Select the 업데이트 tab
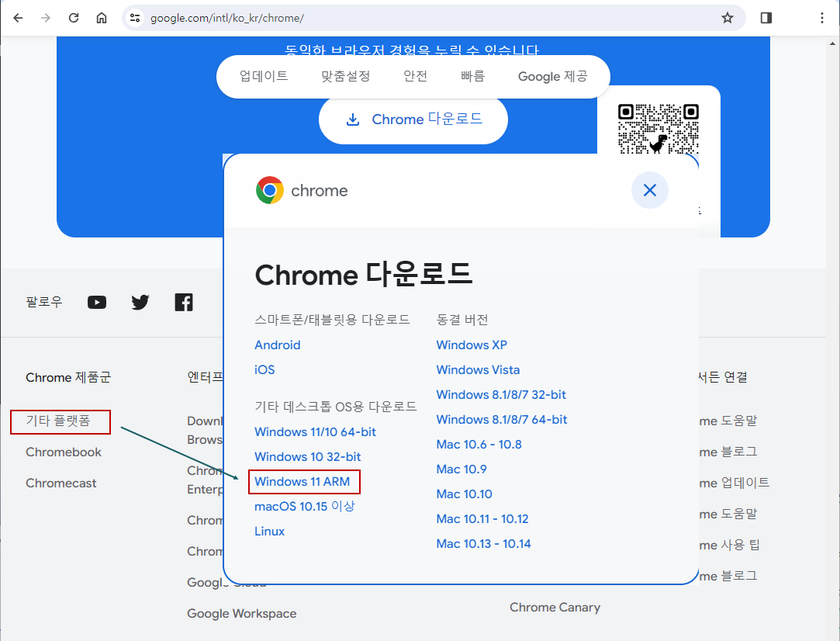The width and height of the screenshot is (840, 641). click(264, 76)
